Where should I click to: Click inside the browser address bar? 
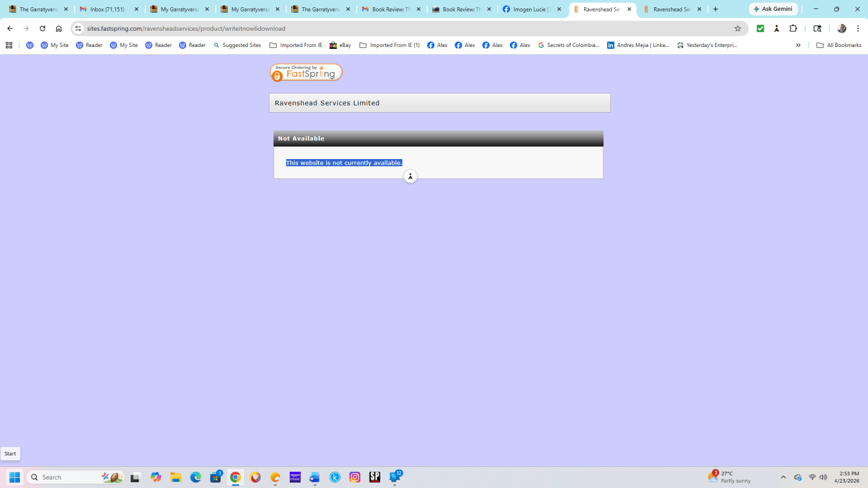coord(362,28)
